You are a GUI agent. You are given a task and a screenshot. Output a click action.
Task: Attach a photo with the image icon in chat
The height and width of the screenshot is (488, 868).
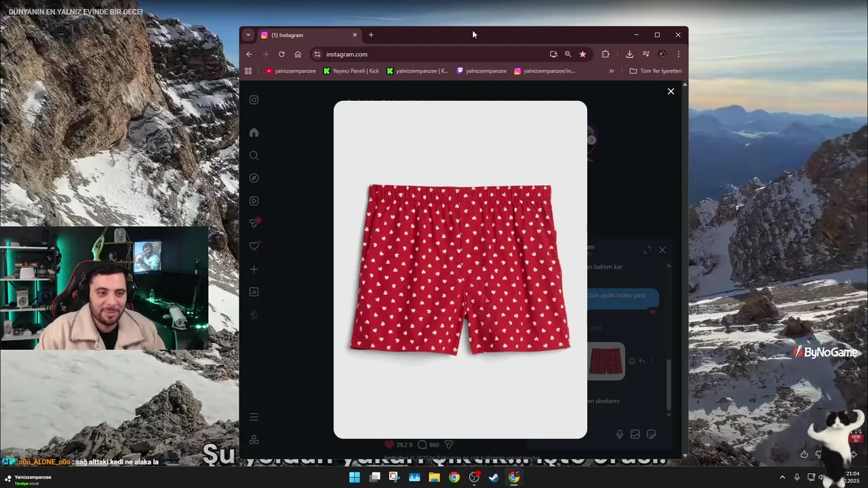pyautogui.click(x=635, y=434)
